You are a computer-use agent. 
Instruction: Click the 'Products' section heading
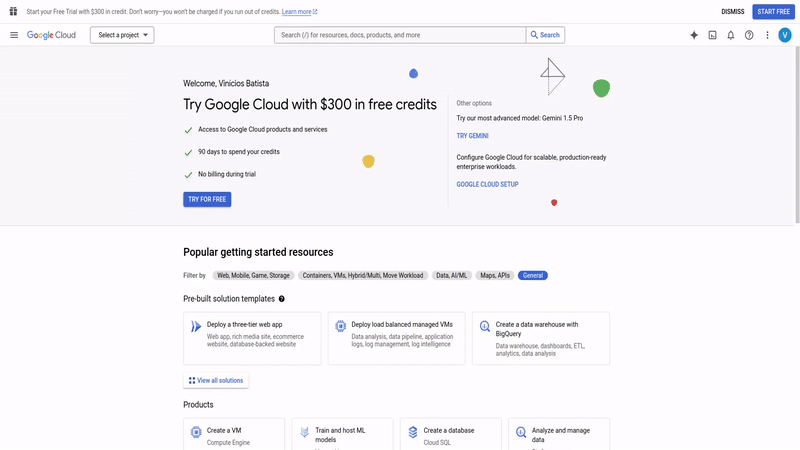[x=198, y=405]
